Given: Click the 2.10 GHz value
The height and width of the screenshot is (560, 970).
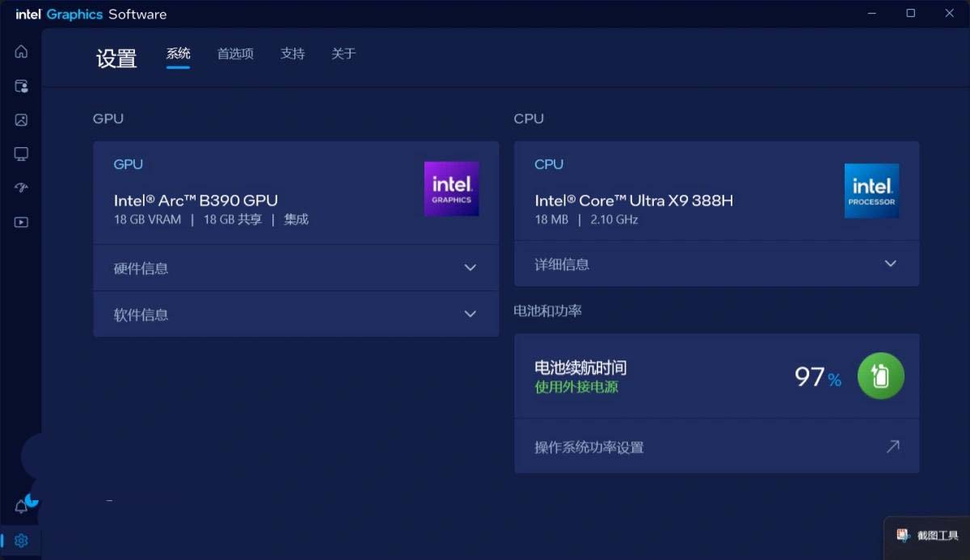Looking at the screenshot, I should [615, 219].
